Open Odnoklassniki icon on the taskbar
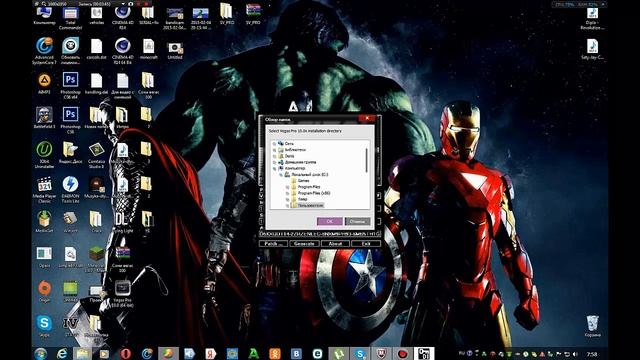Image resolution: width=640 pixels, height=360 pixels. [274, 353]
